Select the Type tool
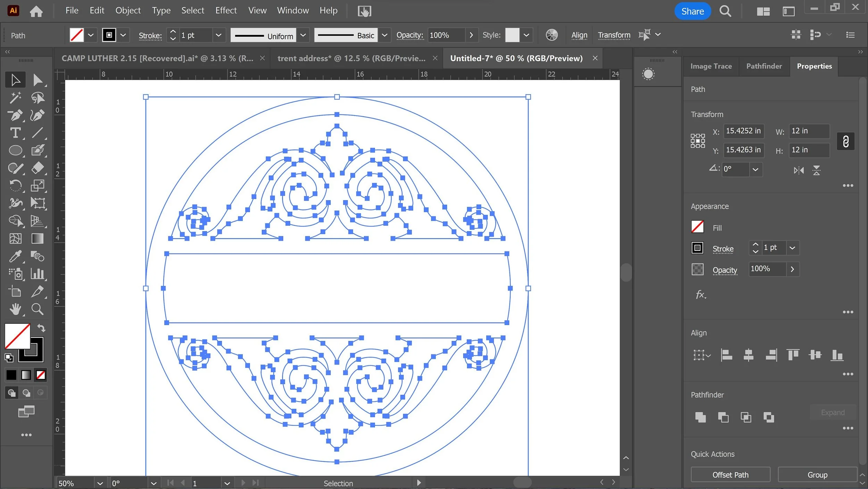The height and width of the screenshot is (489, 868). point(15,133)
